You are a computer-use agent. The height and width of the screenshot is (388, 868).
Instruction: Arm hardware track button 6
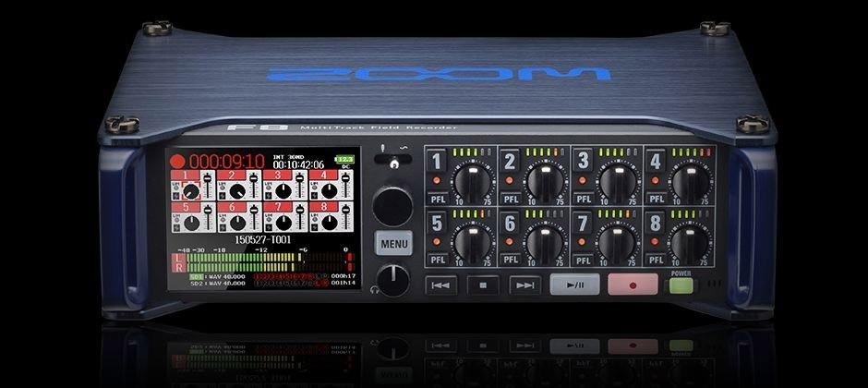(x=510, y=223)
